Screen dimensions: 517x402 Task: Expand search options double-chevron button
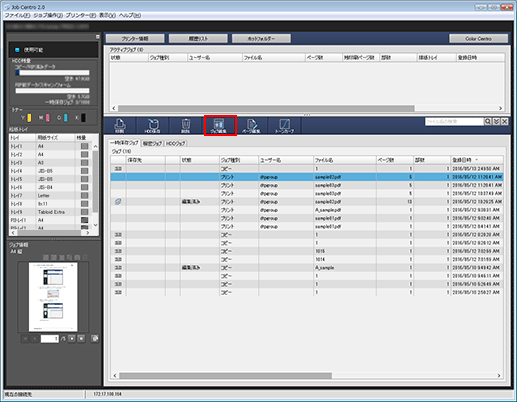click(496, 122)
